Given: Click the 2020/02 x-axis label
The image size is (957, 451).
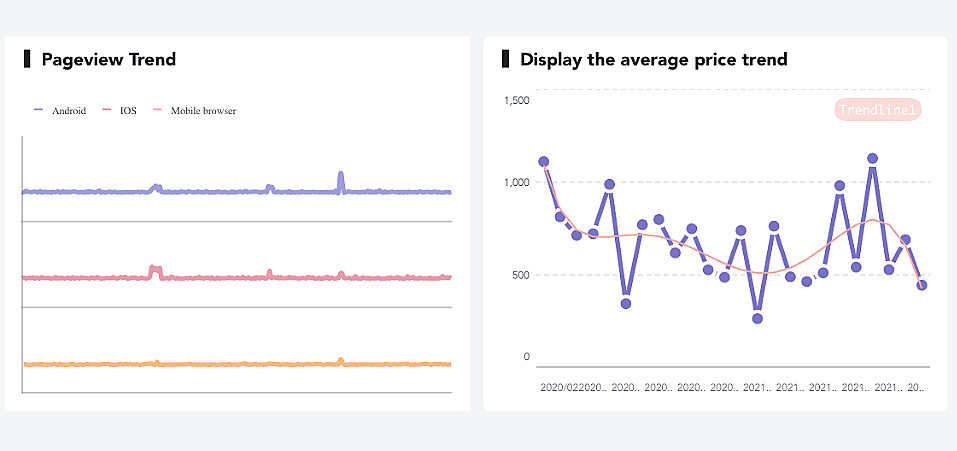Looking at the screenshot, I should [x=559, y=386].
